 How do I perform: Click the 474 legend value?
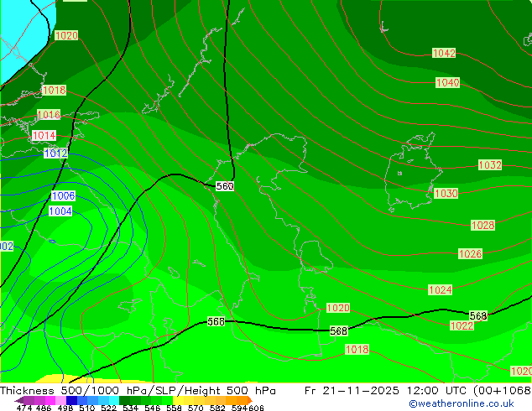24,408
